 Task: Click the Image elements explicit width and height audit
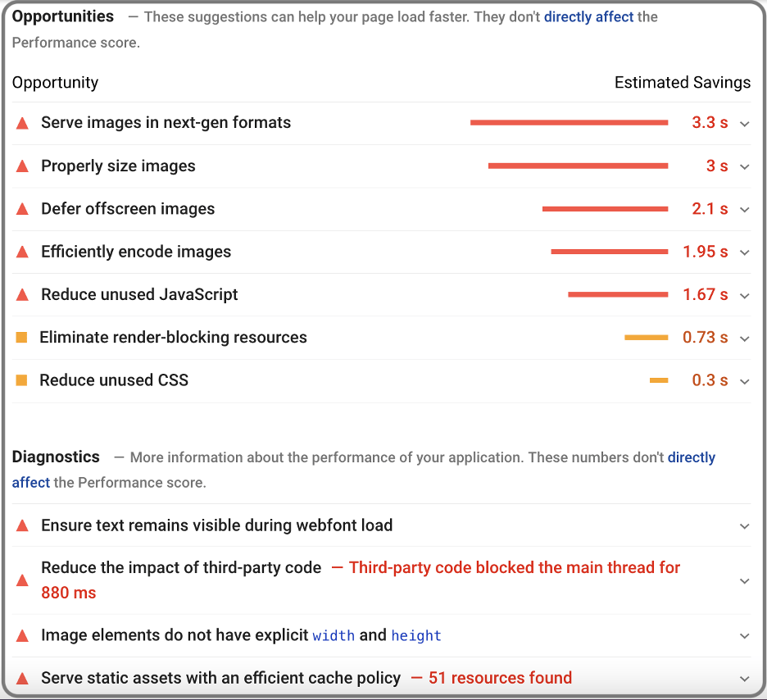coord(241,635)
